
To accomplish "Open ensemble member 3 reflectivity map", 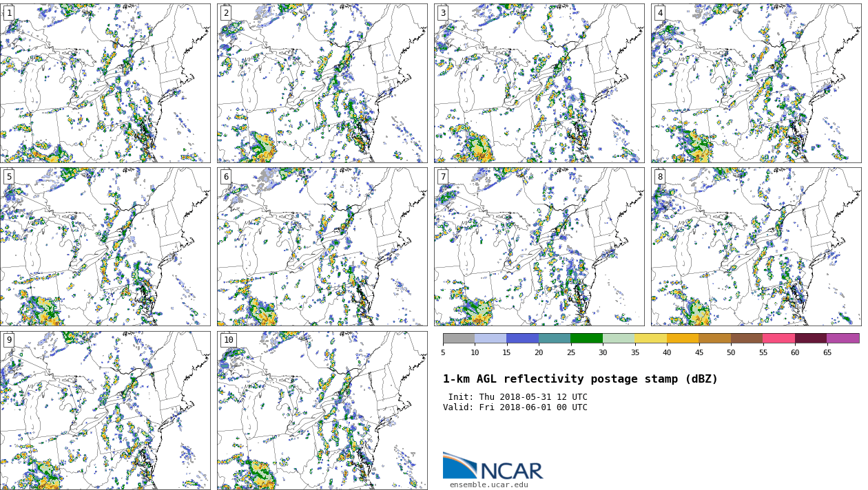I will coord(539,83).
